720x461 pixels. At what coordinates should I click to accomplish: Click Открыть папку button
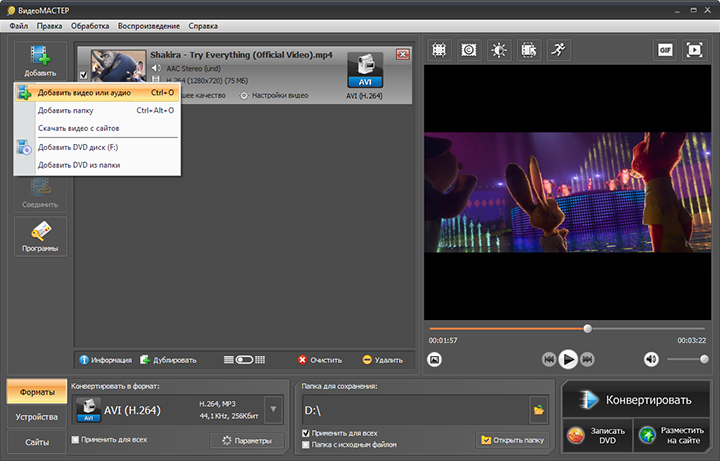point(512,440)
